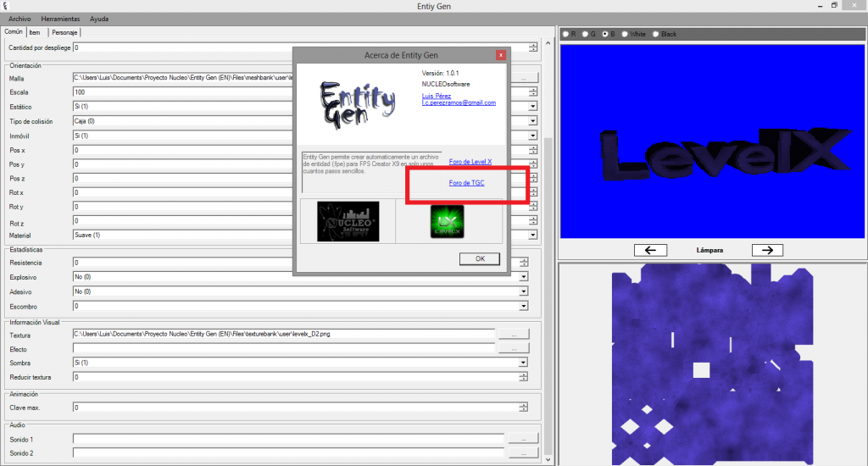Select the R background color radio

click(x=566, y=34)
